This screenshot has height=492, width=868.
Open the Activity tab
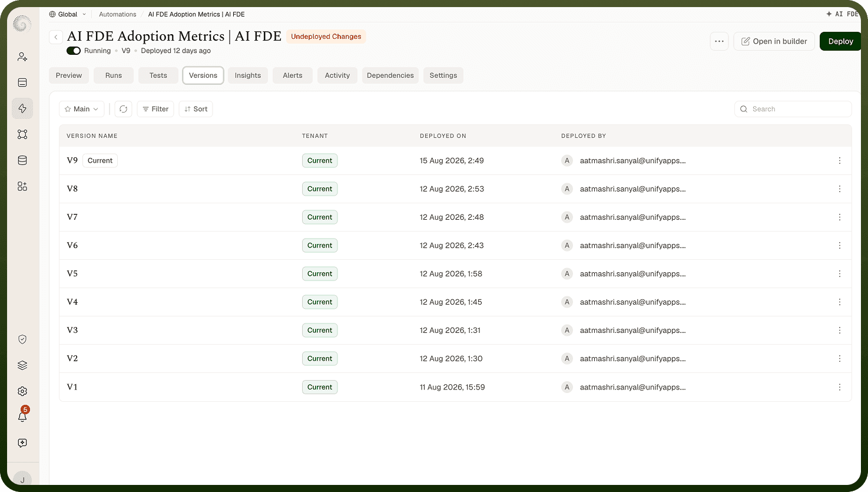[x=337, y=75]
